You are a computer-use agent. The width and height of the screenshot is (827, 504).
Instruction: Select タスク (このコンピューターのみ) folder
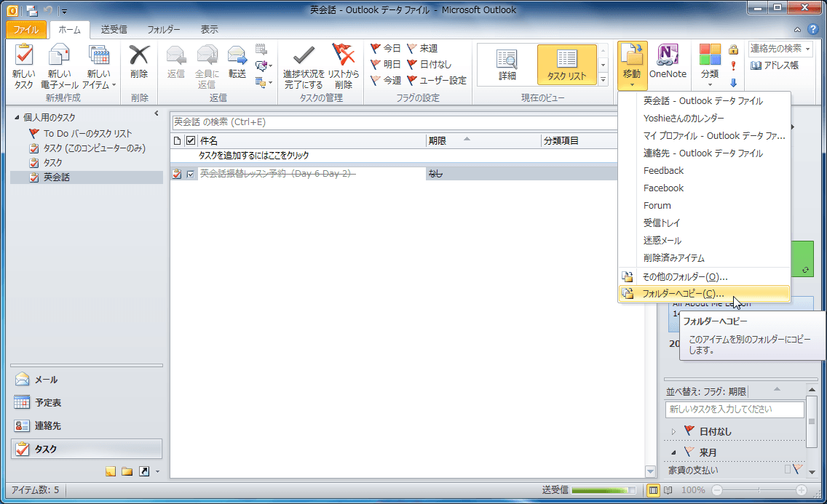pyautogui.click(x=87, y=148)
